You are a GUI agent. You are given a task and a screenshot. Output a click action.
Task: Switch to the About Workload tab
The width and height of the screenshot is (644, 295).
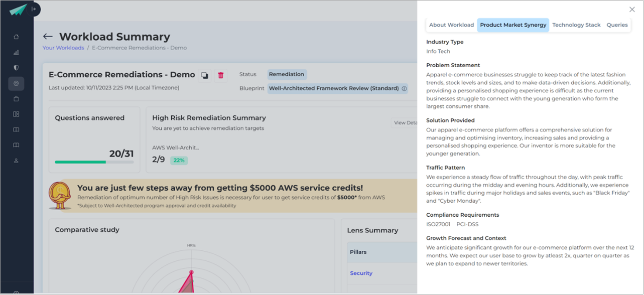(451, 25)
